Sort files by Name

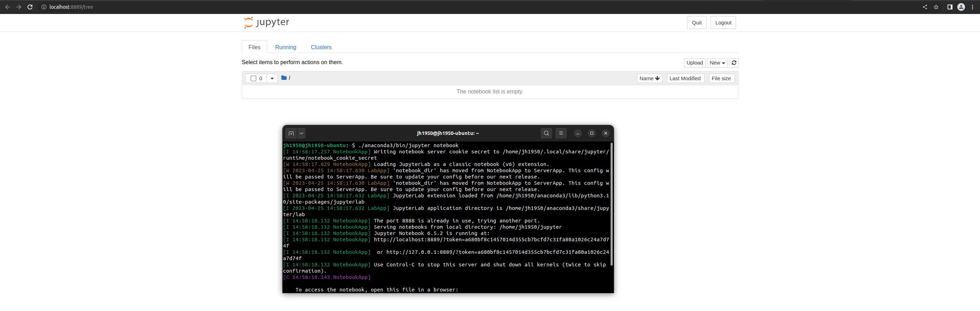click(x=649, y=78)
